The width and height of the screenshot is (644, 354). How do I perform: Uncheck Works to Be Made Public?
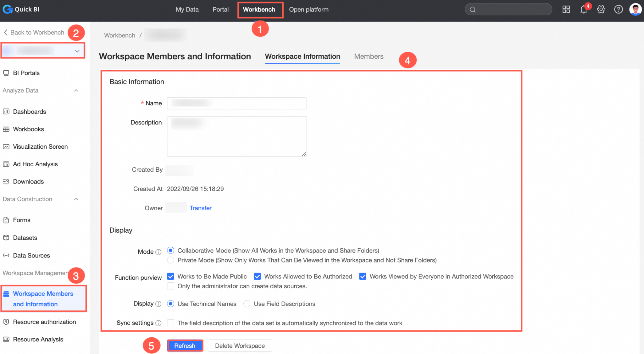pyautogui.click(x=171, y=276)
